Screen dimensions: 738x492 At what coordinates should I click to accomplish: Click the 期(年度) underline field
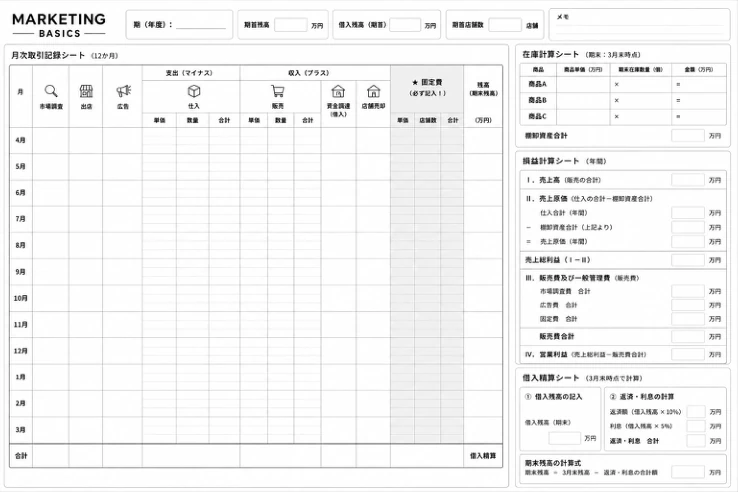[201, 25]
